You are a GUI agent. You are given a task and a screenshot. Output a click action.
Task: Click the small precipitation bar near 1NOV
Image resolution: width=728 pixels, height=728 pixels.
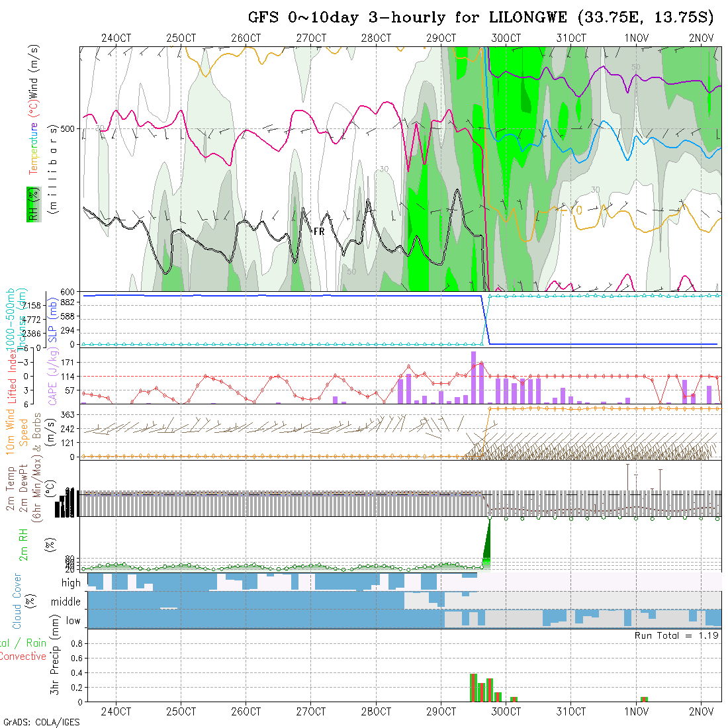[644, 699]
